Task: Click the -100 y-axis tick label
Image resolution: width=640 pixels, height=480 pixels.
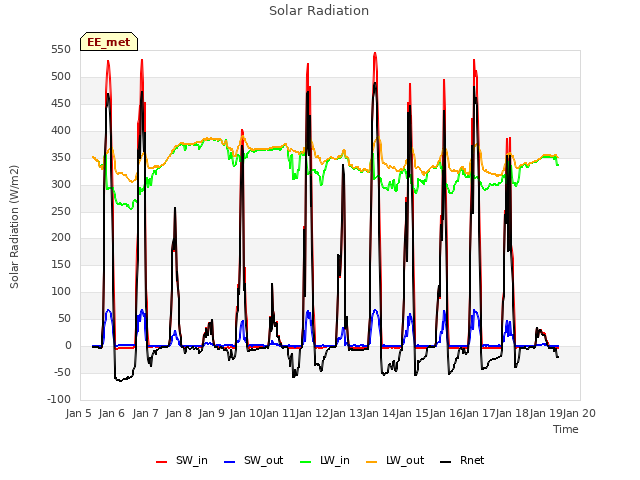Action: pyautogui.click(x=59, y=399)
